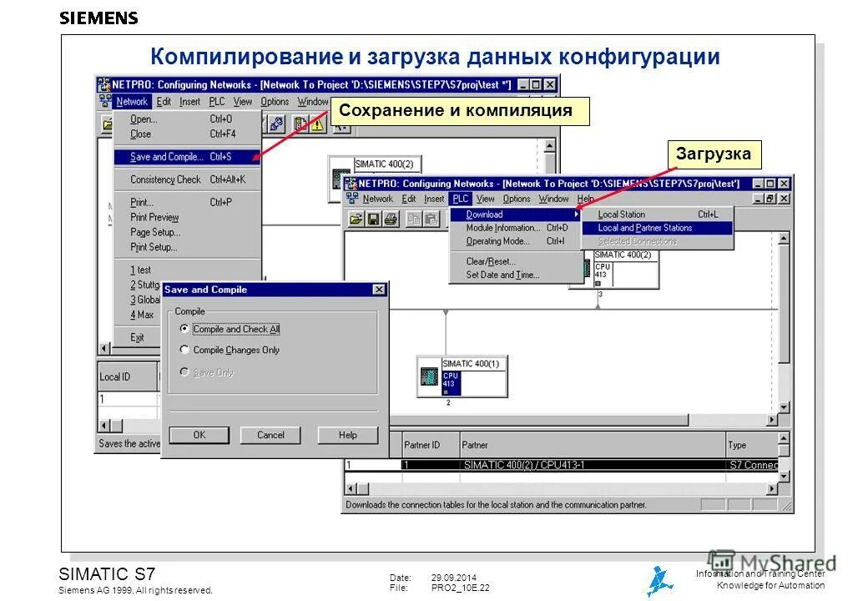868x601 pixels.
Task: Open the PLC menu in front window
Action: click(x=460, y=199)
